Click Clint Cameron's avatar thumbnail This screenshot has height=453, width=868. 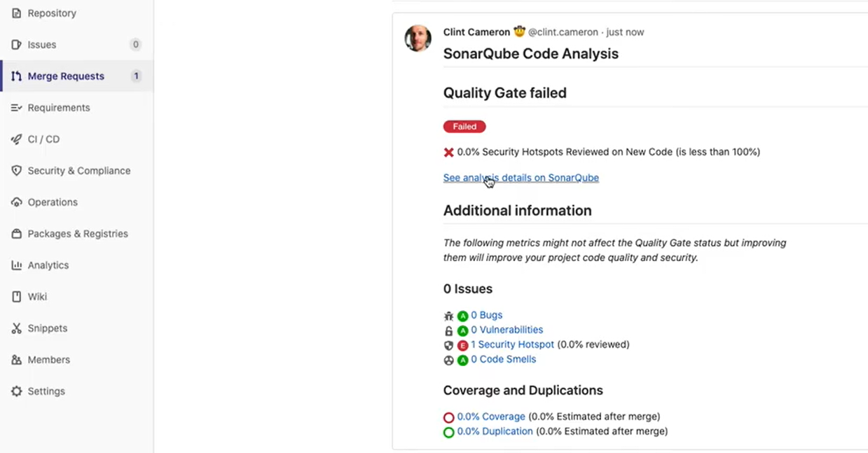(x=418, y=39)
